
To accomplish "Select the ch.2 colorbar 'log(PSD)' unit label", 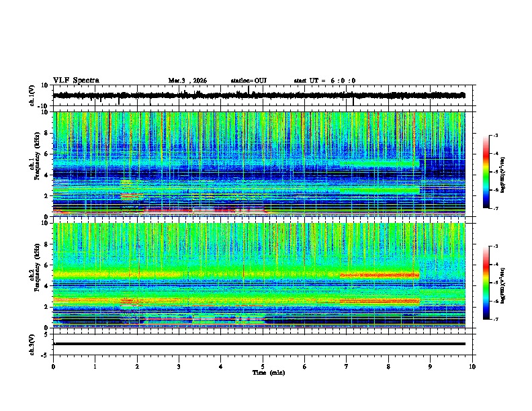I will [503, 285].
